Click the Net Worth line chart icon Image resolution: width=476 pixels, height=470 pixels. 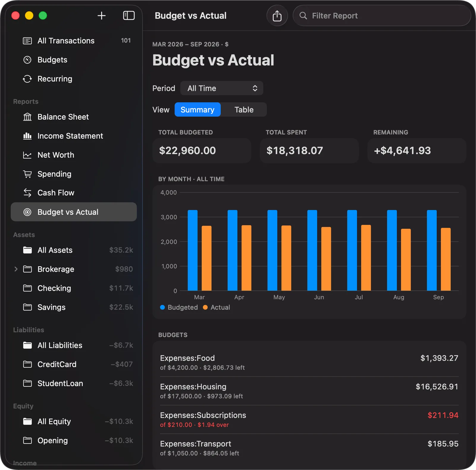(27, 155)
